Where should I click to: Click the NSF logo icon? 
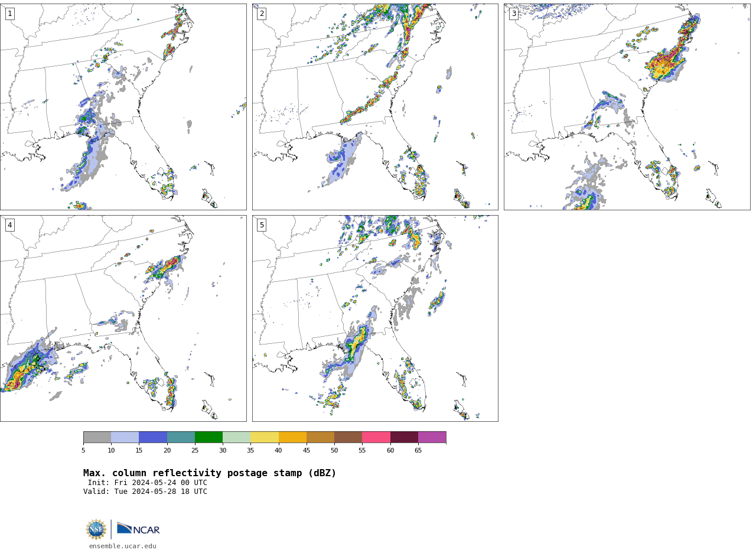pos(96,529)
